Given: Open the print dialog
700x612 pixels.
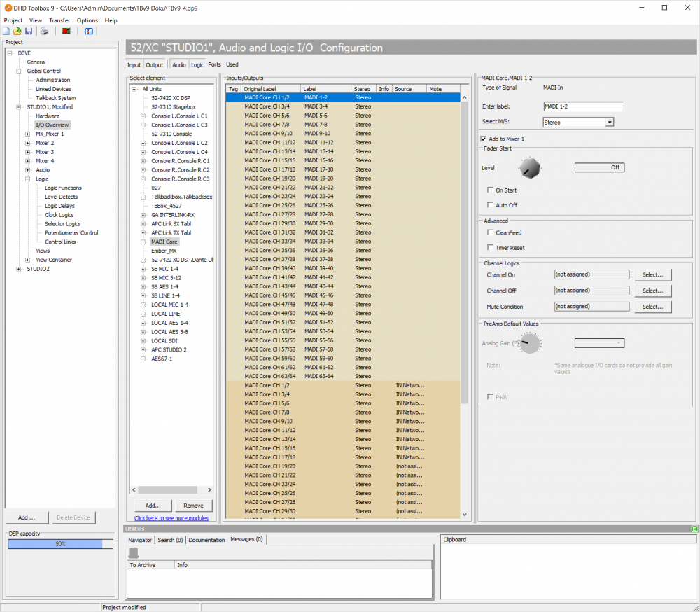Looking at the screenshot, I should click(44, 31).
